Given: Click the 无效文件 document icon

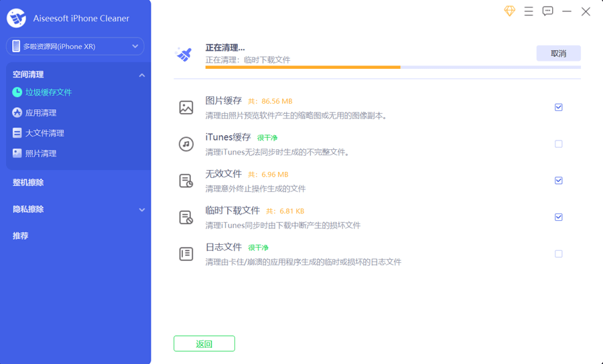Looking at the screenshot, I should point(186,181).
